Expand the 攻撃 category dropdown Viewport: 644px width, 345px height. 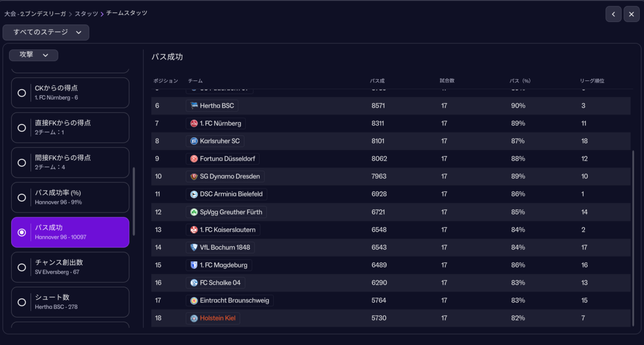point(33,55)
